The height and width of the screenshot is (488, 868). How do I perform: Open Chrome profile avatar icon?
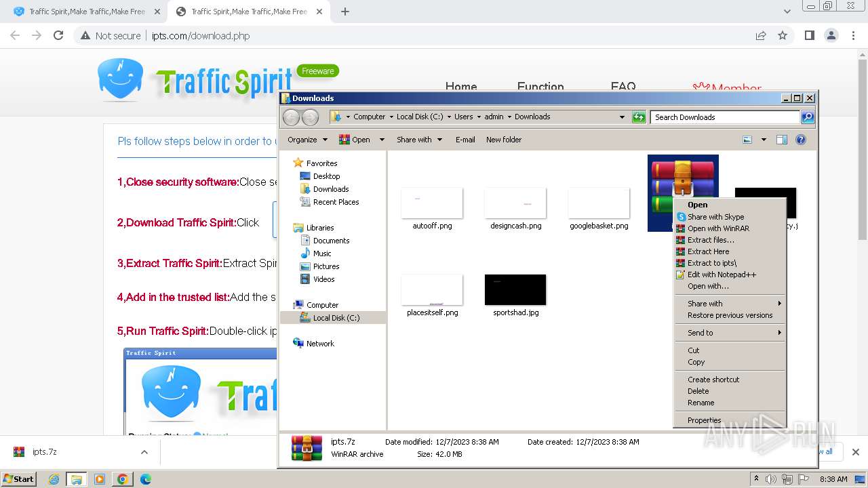831,35
